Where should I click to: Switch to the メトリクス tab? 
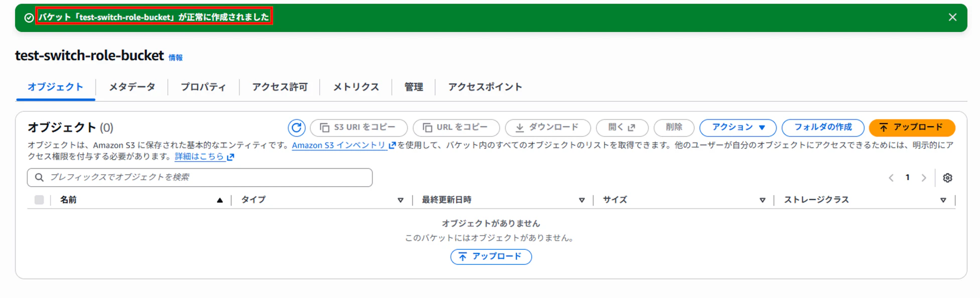pos(356,87)
